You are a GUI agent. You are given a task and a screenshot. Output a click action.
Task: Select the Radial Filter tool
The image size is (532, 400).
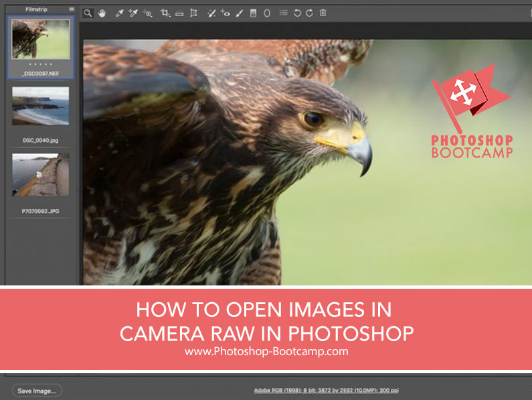tap(267, 13)
